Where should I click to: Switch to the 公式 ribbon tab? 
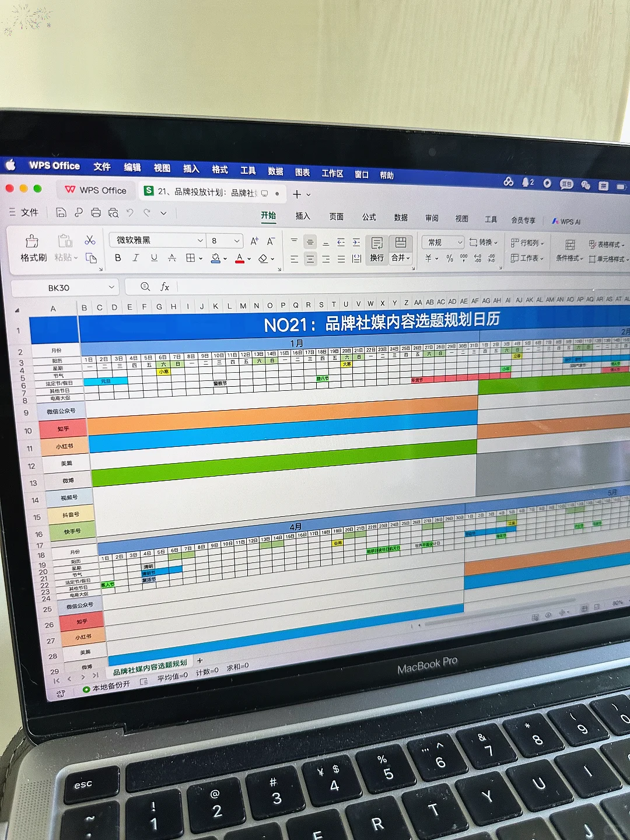click(369, 217)
